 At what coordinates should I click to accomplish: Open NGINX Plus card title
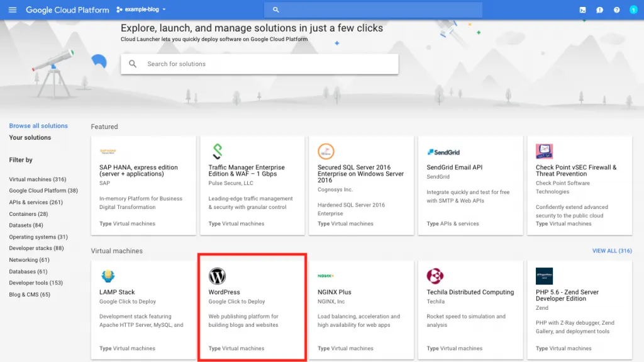(335, 292)
